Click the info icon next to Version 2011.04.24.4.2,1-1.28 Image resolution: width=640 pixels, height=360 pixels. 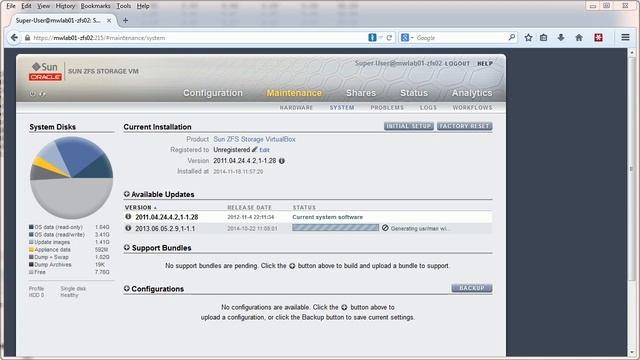[x=282, y=161]
